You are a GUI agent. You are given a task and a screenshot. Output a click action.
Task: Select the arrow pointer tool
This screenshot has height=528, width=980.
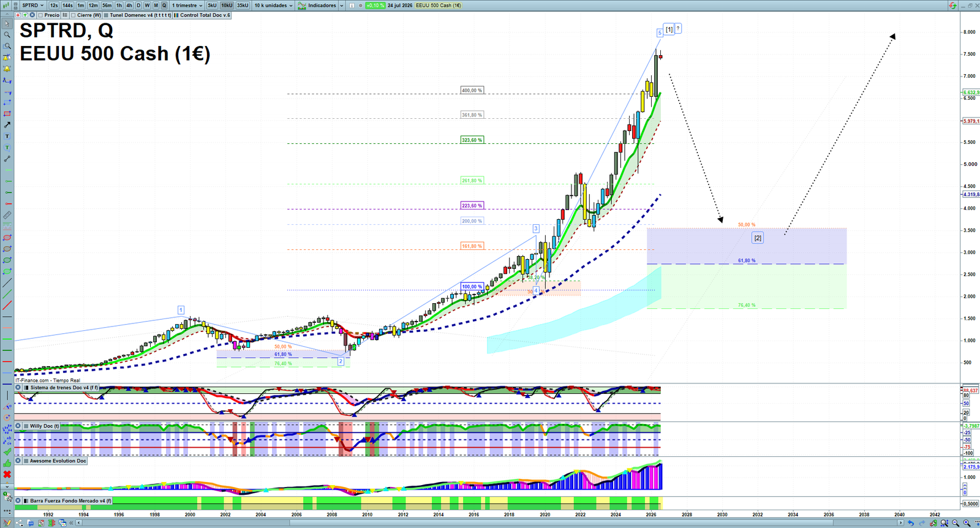pyautogui.click(x=7, y=24)
